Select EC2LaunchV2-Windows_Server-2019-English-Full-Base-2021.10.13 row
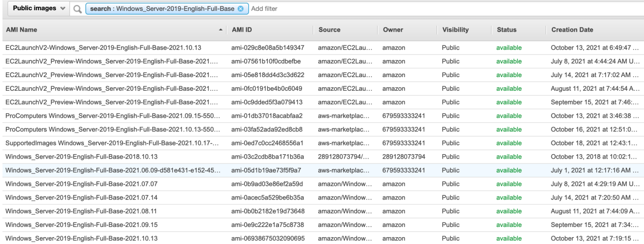644x244 pixels. click(322, 47)
